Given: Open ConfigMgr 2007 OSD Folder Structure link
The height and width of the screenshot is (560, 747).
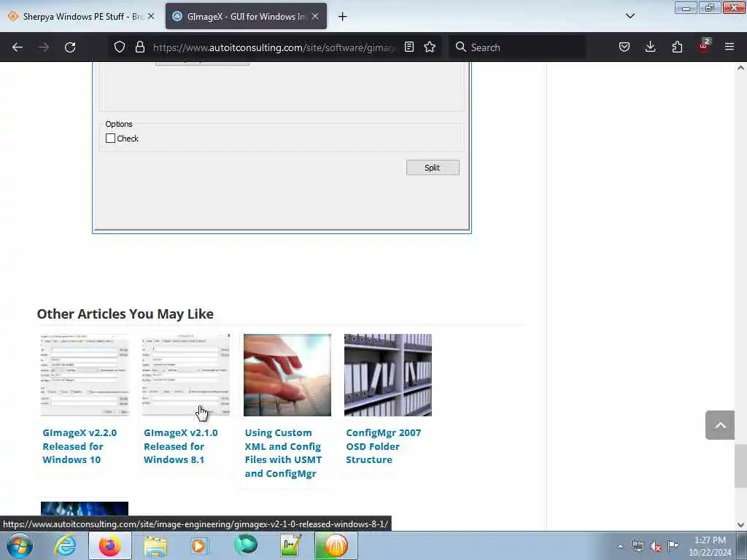Looking at the screenshot, I should point(384,446).
